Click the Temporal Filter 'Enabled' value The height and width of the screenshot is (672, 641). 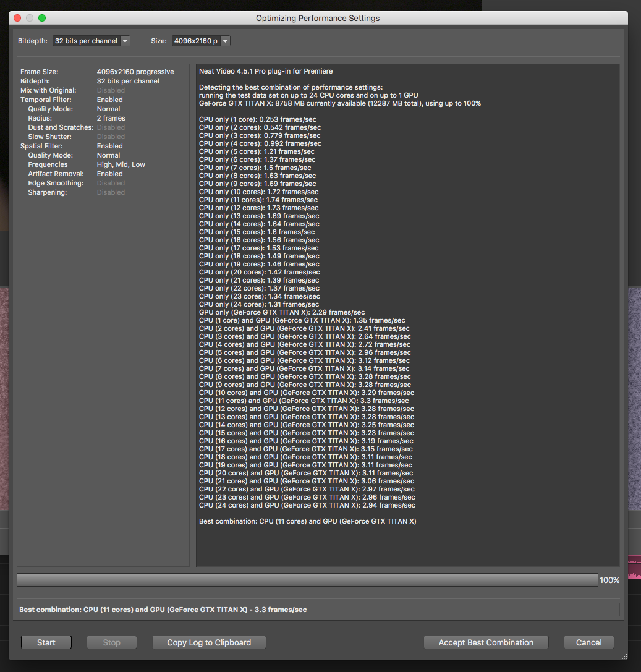109,100
